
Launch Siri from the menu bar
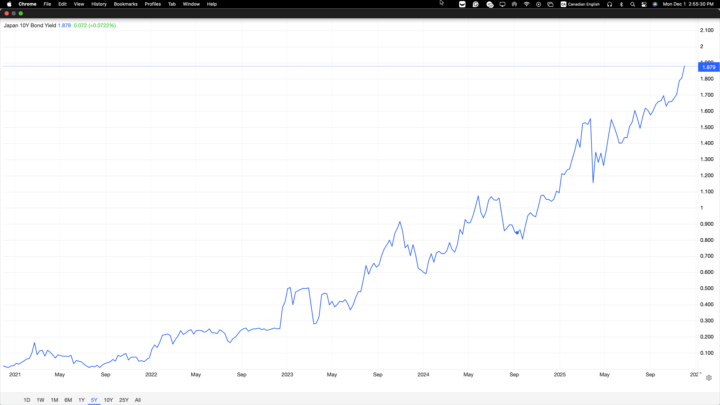pyautogui.click(x=655, y=4)
